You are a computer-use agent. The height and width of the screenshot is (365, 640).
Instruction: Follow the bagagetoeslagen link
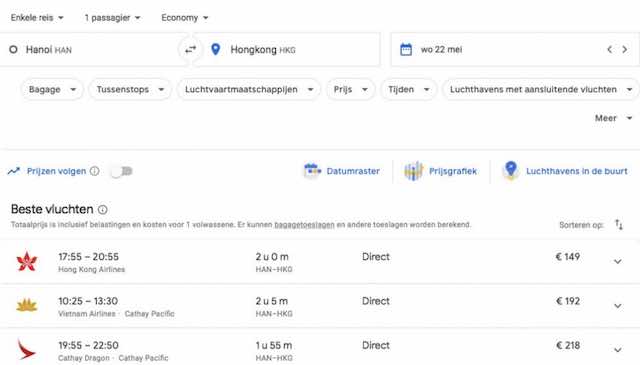click(304, 225)
